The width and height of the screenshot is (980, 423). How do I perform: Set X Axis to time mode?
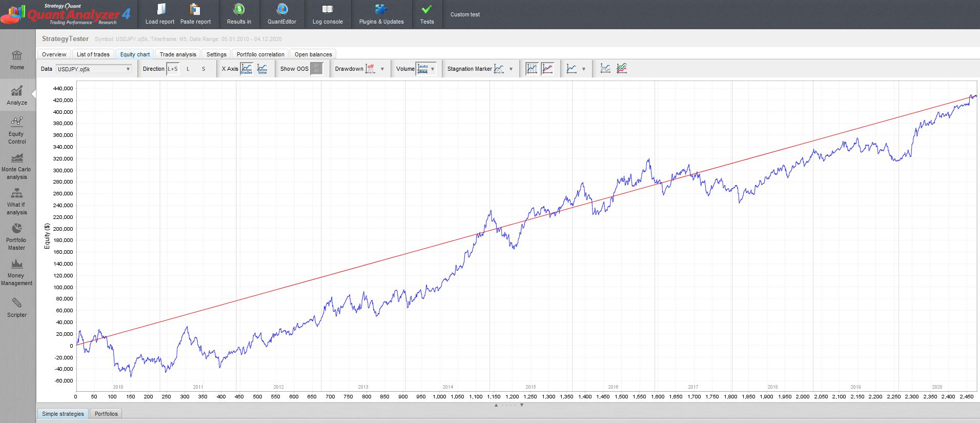(x=262, y=69)
